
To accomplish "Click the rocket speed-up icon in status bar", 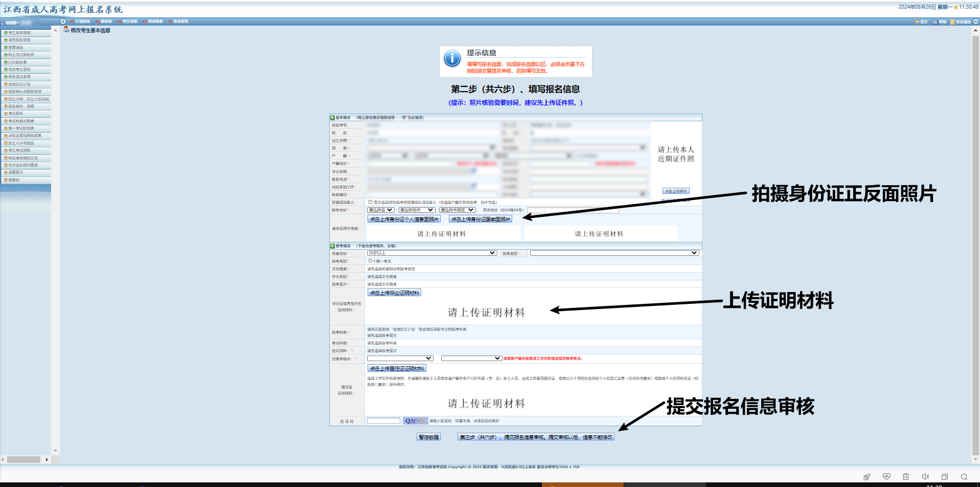I will coord(867,477).
